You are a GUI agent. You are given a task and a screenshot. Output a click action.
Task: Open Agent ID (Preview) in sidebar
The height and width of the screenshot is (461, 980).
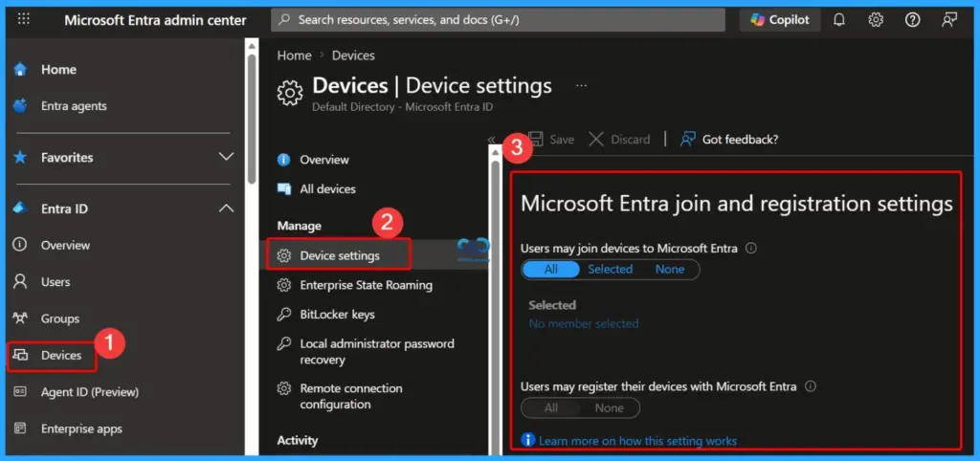[89, 392]
